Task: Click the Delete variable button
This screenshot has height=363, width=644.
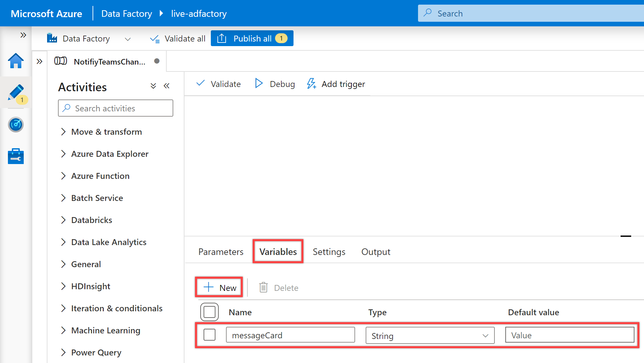Action: 279,288
